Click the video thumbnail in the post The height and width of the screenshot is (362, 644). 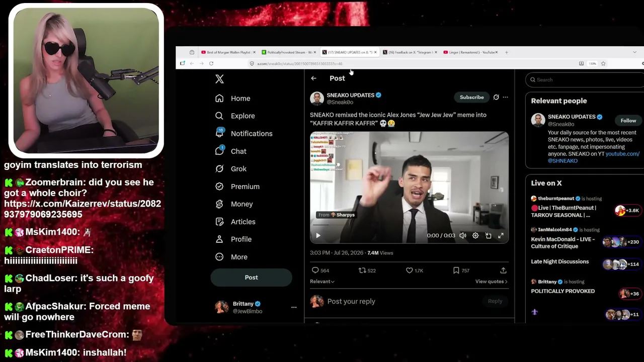(409, 188)
